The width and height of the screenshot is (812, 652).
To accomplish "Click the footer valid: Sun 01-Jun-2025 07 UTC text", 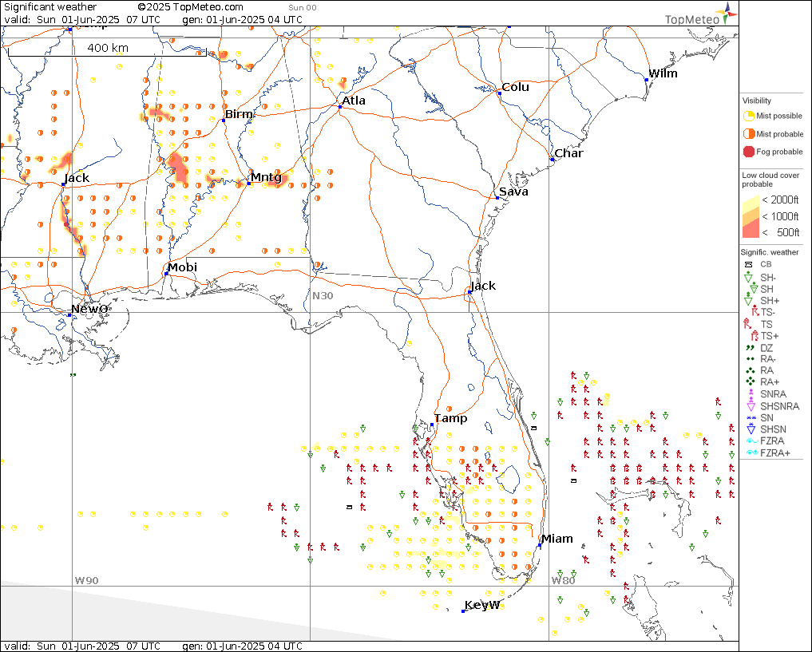I will point(82,646).
